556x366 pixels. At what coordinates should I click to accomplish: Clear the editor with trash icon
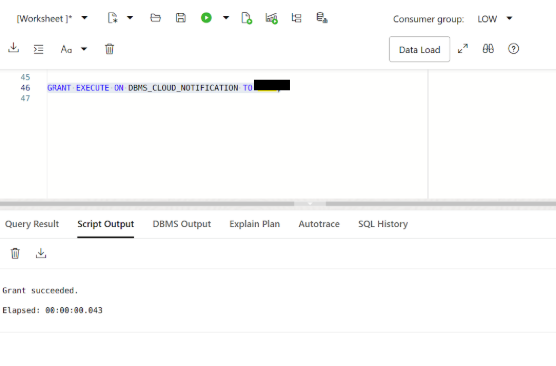point(110,49)
